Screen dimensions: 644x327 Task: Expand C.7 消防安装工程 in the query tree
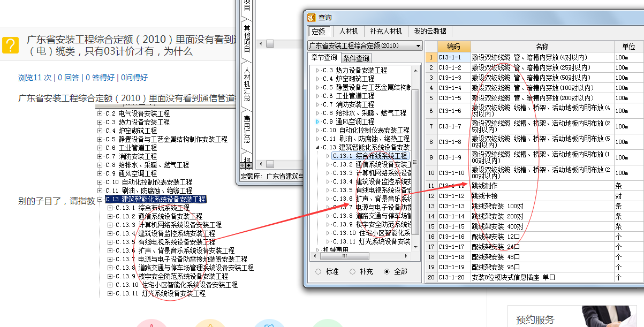click(x=317, y=104)
